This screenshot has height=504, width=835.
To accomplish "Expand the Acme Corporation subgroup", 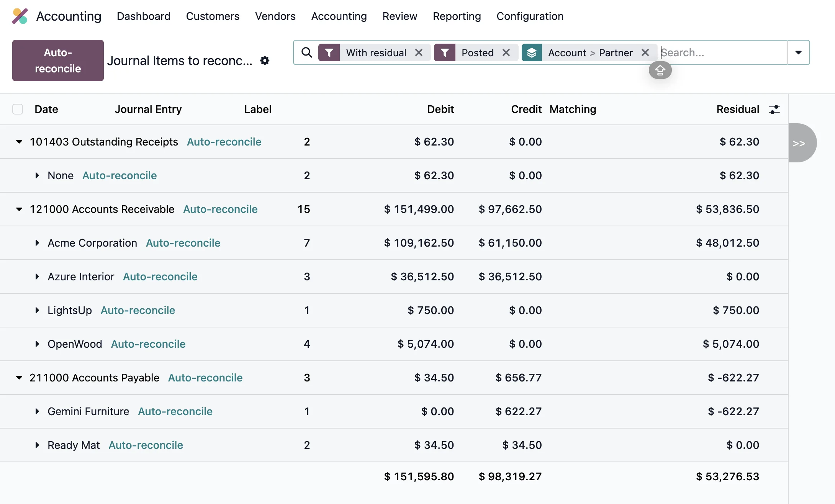I will [x=37, y=243].
